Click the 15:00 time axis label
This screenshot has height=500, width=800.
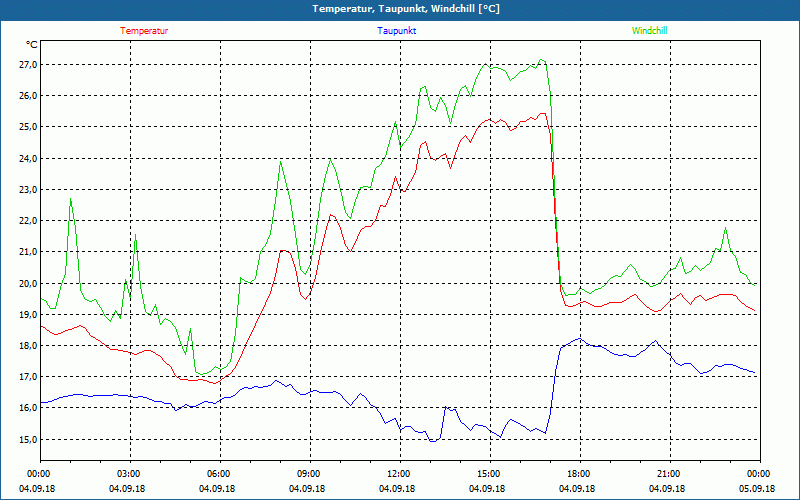click(x=490, y=474)
